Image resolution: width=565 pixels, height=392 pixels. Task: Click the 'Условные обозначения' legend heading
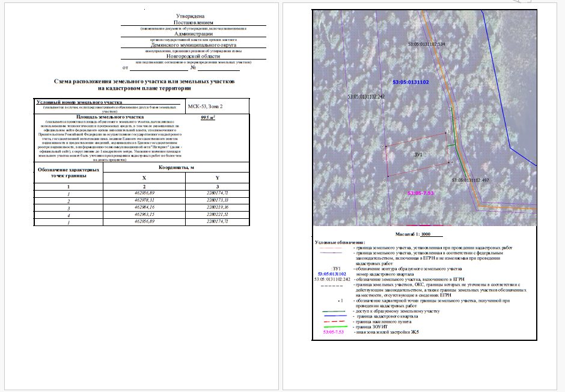(x=340, y=242)
